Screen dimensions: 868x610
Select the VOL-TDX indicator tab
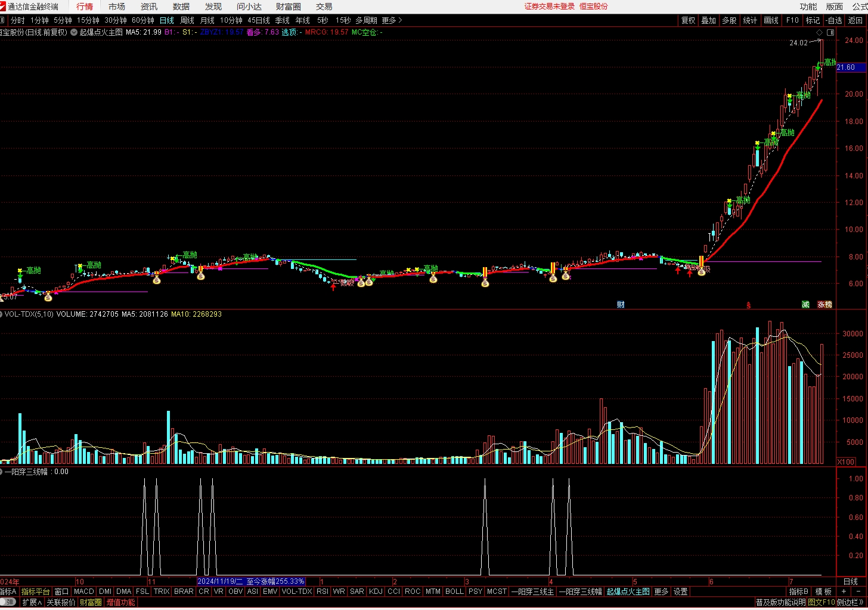[x=297, y=592]
